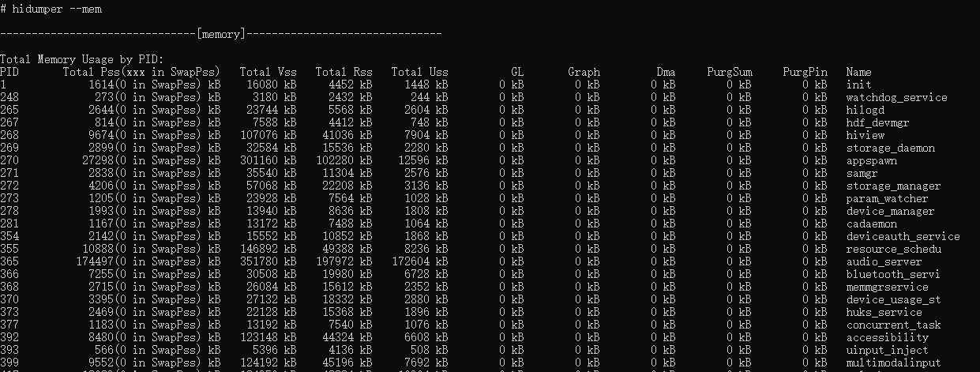Click the PurgPin column header
The height and width of the screenshot is (372, 980).
805,72
